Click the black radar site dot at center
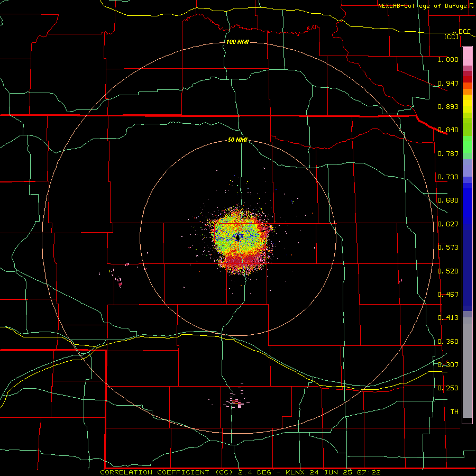Screen dimensions: 476x476 [237, 237]
